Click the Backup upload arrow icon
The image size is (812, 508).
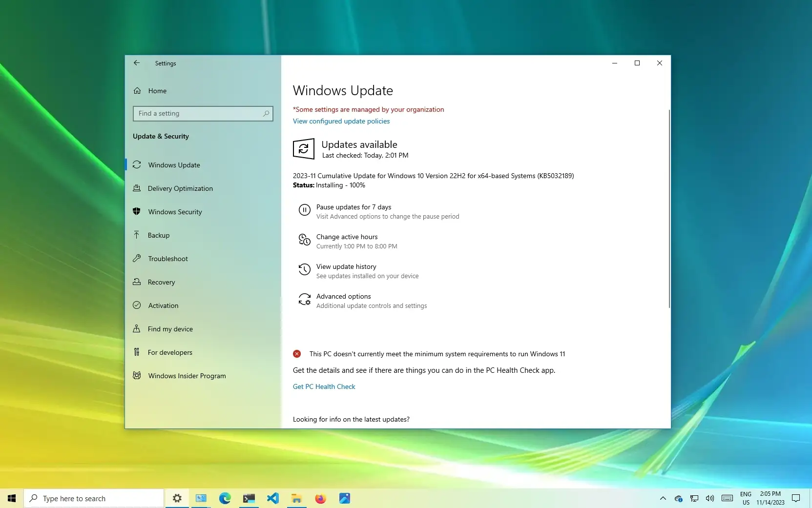(137, 235)
